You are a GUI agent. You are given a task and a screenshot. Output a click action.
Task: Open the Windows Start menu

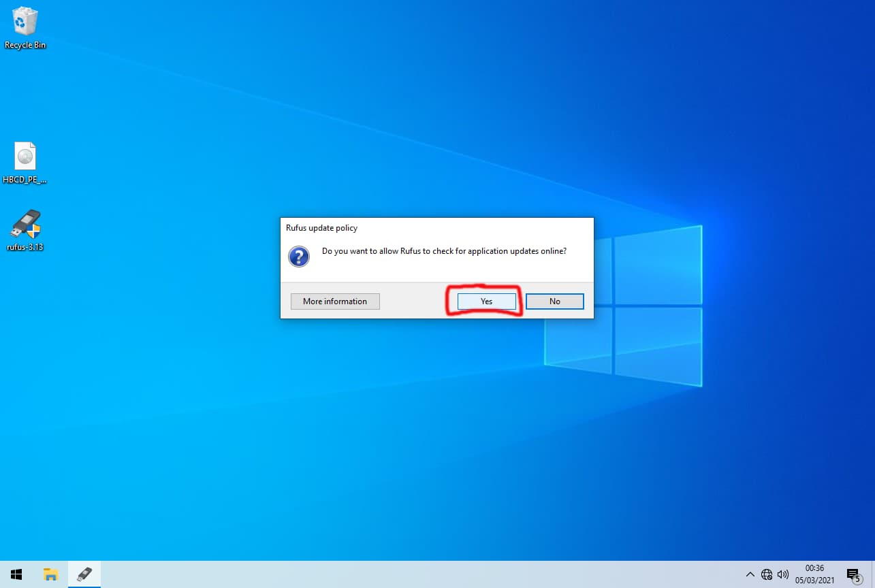(x=16, y=574)
